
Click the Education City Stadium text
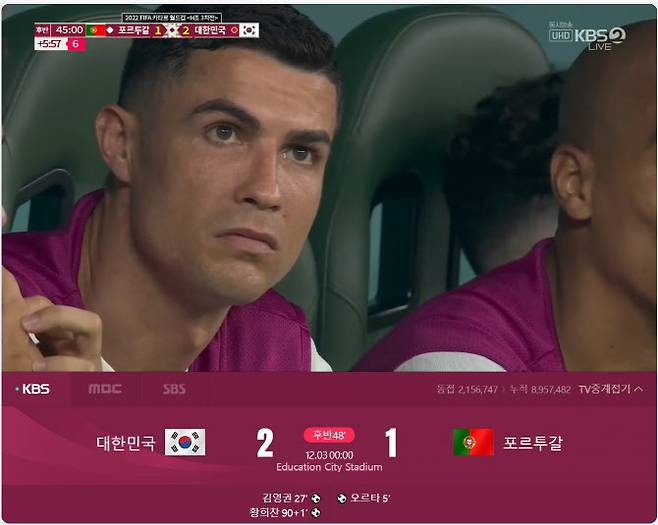[329, 467]
